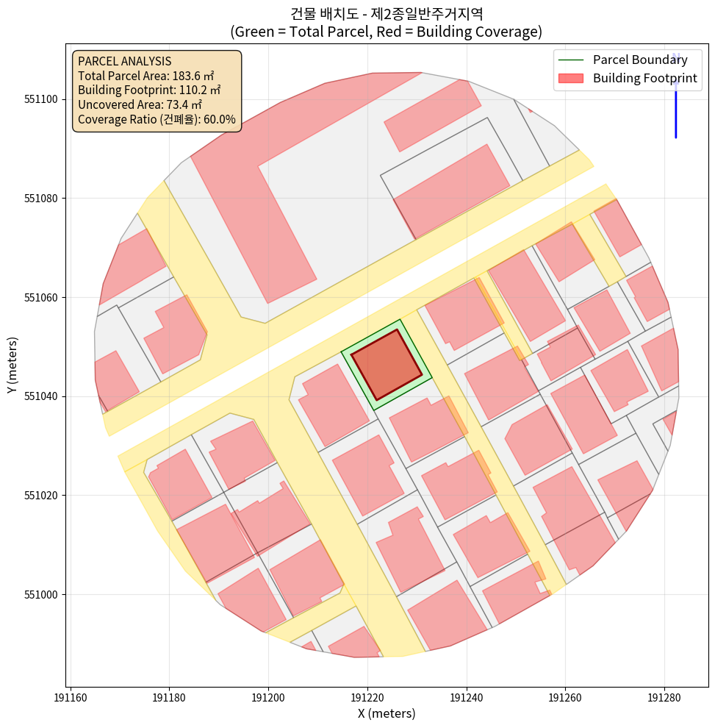Click the chart title '건물 배치도 - 제2종일반주거지역'
Viewport: 715px width, 728px height.
387,13
